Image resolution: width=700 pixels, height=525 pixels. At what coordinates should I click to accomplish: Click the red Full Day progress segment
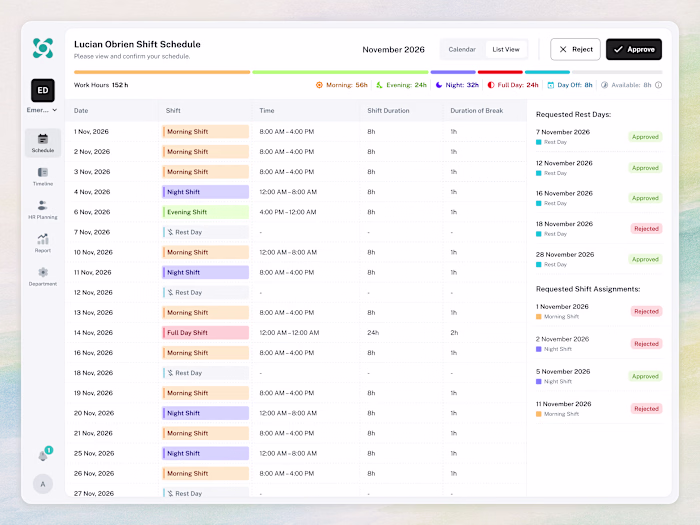[x=500, y=72]
